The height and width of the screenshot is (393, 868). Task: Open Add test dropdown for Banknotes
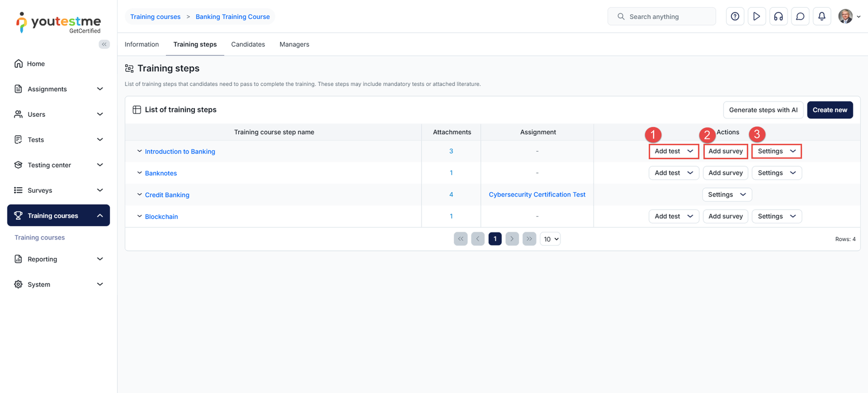(673, 173)
